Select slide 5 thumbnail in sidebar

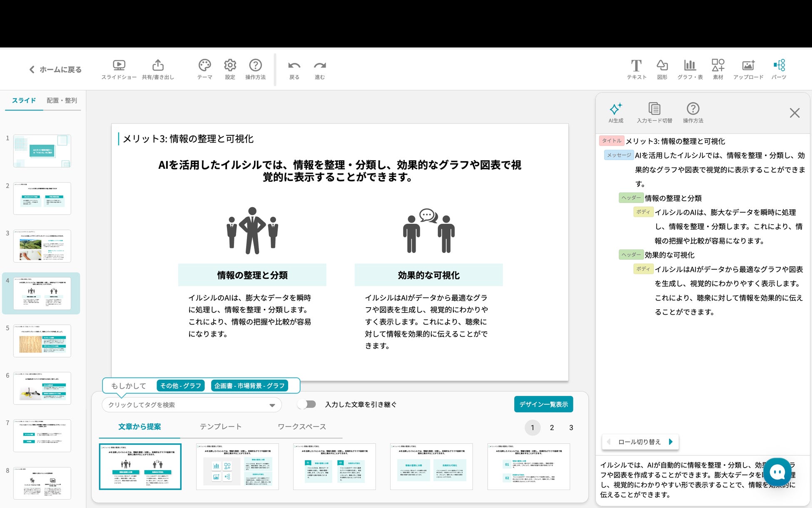(x=42, y=341)
